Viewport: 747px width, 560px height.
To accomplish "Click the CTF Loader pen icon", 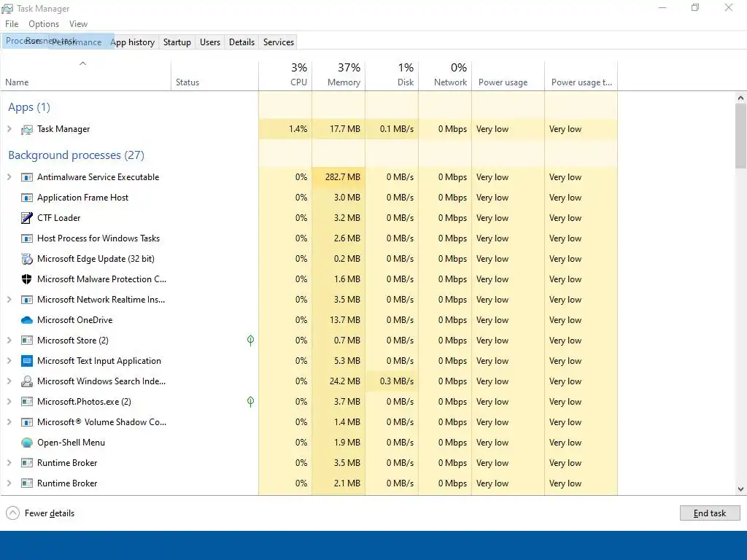I will point(27,218).
